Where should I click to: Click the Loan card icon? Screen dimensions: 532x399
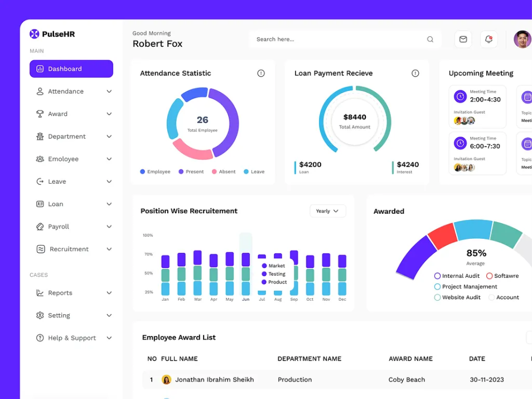click(x=40, y=204)
